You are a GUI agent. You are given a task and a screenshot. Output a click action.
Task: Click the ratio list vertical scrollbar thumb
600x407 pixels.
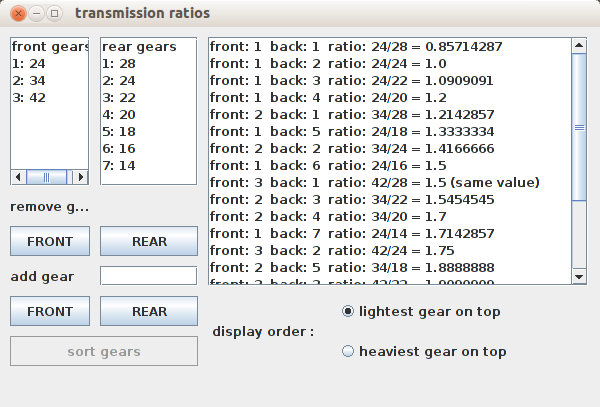pos(579,127)
